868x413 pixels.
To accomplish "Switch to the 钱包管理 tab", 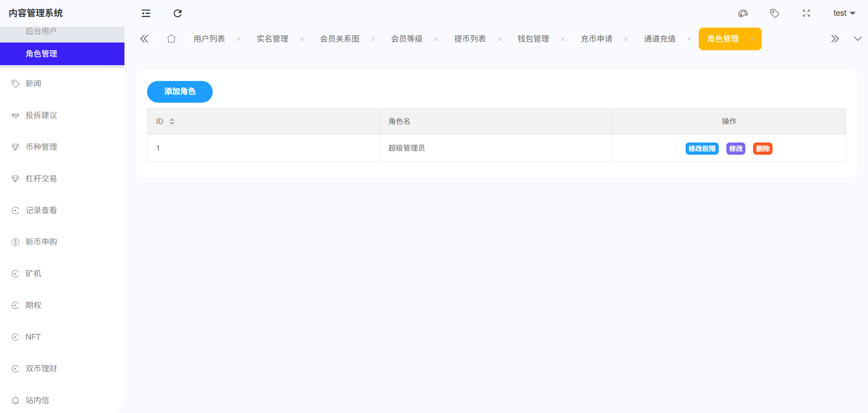I will pos(533,39).
